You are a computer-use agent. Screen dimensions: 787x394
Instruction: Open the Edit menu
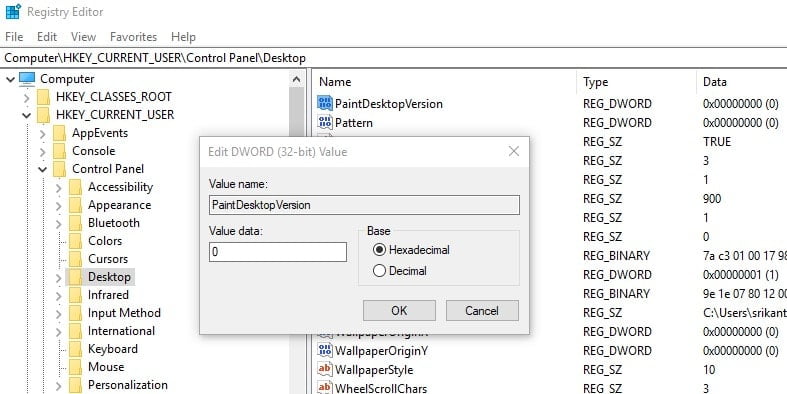[47, 37]
